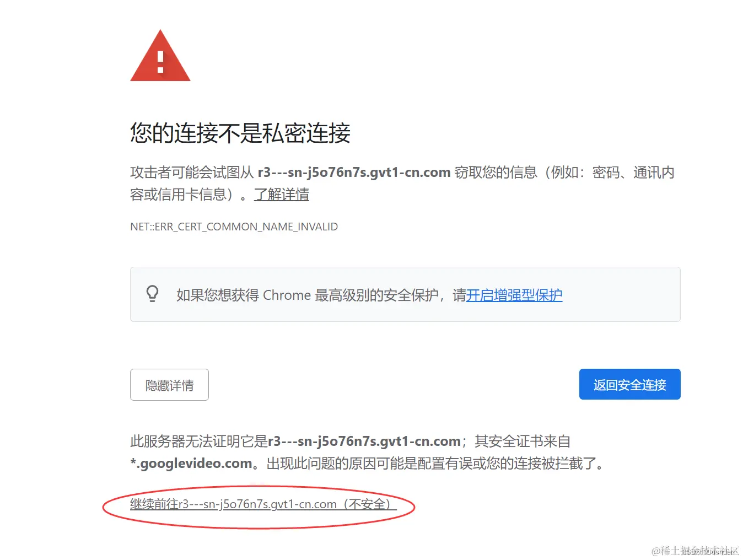Click the 返回安全连接 button
The width and height of the screenshot is (743, 560).
[629, 384]
